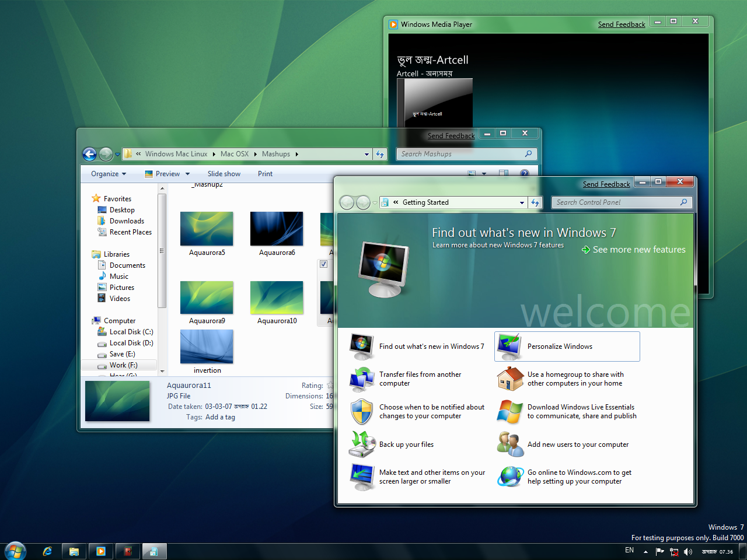
Task: Click the Search Mashups field
Action: point(466,154)
